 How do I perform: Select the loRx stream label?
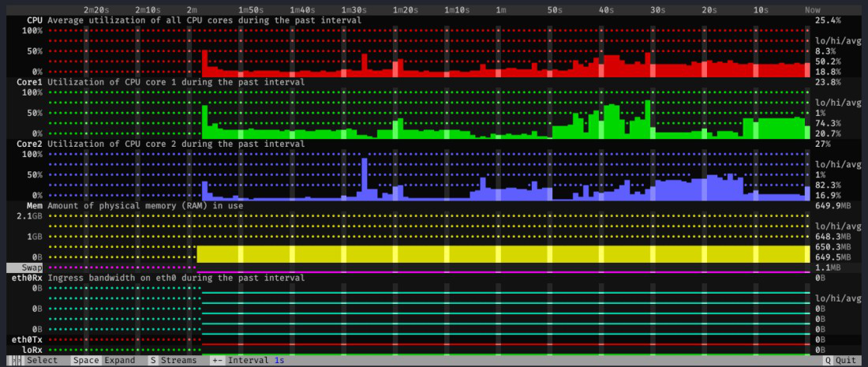point(32,350)
